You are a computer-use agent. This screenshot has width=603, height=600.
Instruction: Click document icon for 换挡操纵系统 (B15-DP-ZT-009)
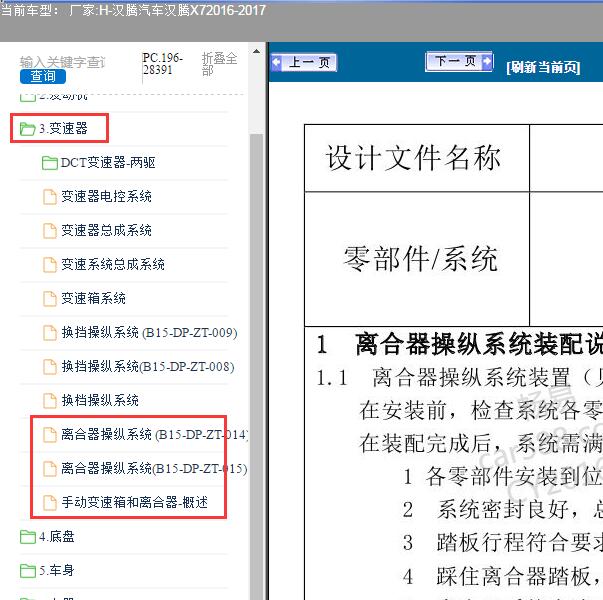click(50, 333)
